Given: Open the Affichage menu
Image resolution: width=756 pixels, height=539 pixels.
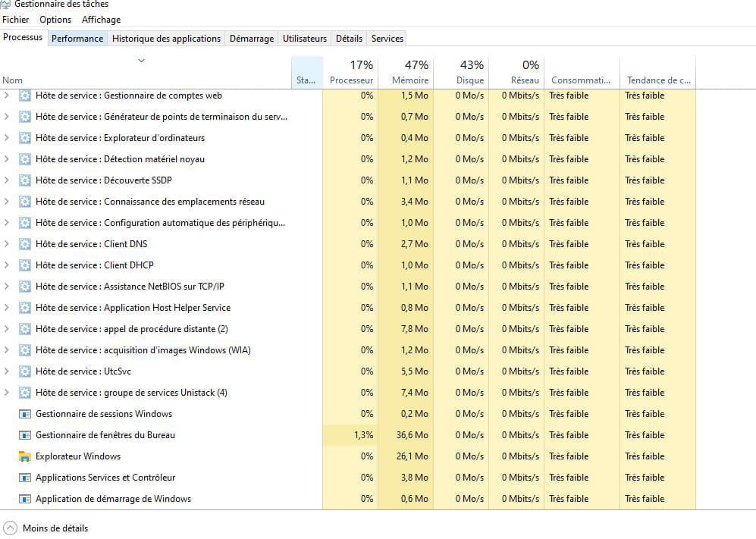Looking at the screenshot, I should 102,20.
